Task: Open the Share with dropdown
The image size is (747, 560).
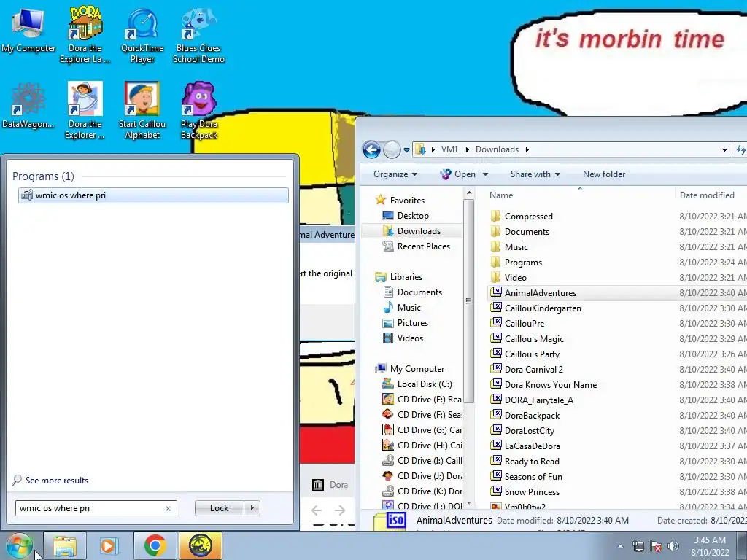Action: click(x=535, y=174)
